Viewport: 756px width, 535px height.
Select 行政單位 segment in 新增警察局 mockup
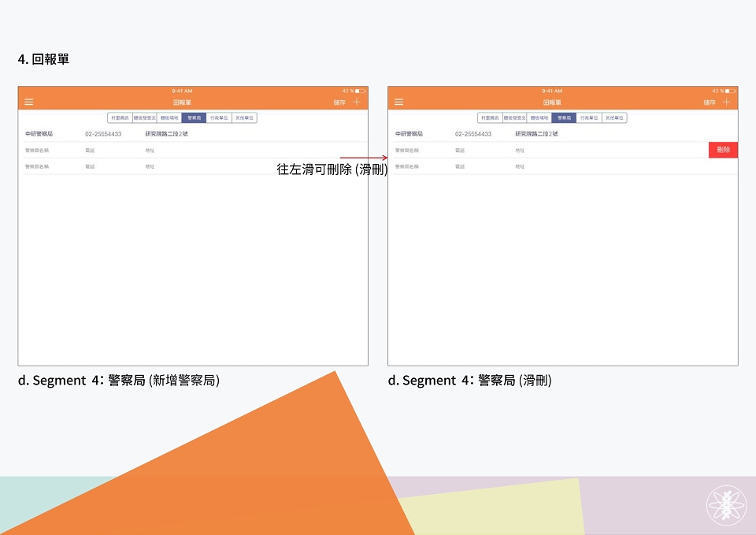pos(219,117)
